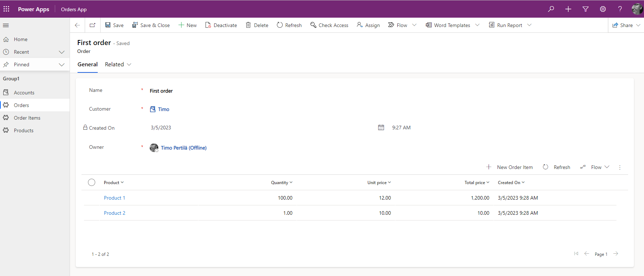Image resolution: width=644 pixels, height=276 pixels.
Task: Open the app launcher waffle icon
Action: pyautogui.click(x=6, y=9)
